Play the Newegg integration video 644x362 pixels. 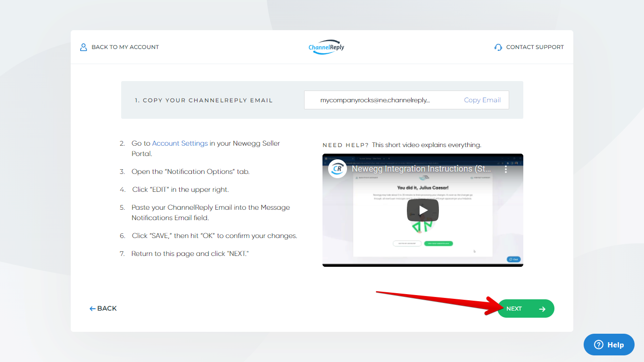click(x=423, y=210)
